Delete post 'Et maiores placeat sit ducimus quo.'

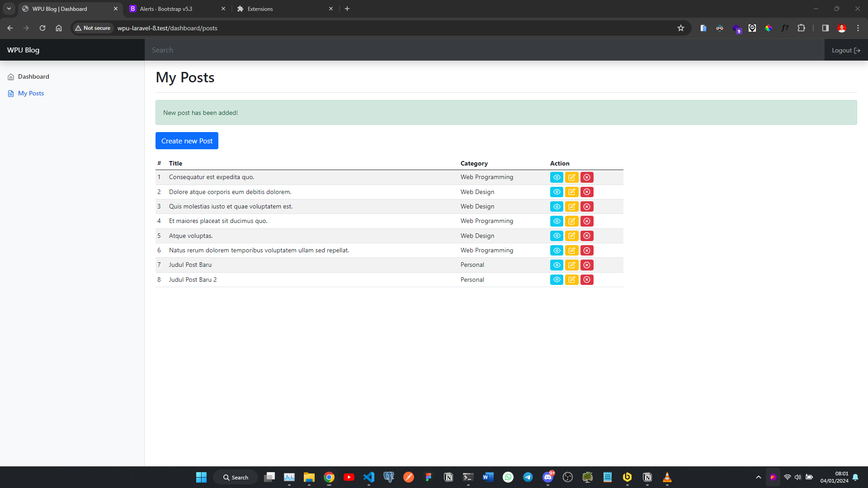pos(586,221)
